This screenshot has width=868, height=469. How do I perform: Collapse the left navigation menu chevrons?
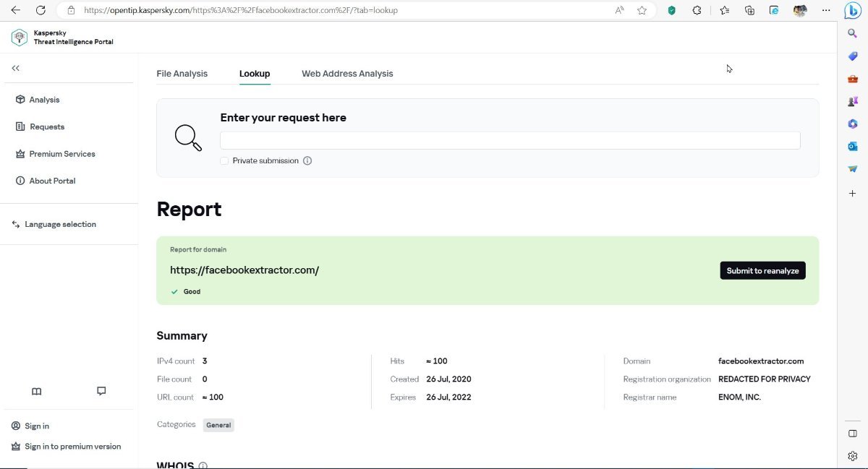click(x=15, y=68)
